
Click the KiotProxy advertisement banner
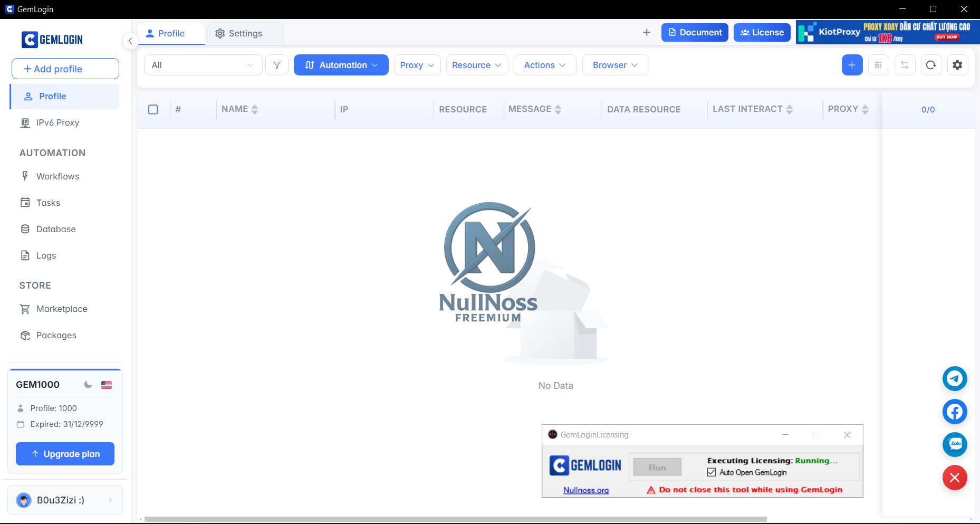(x=887, y=32)
